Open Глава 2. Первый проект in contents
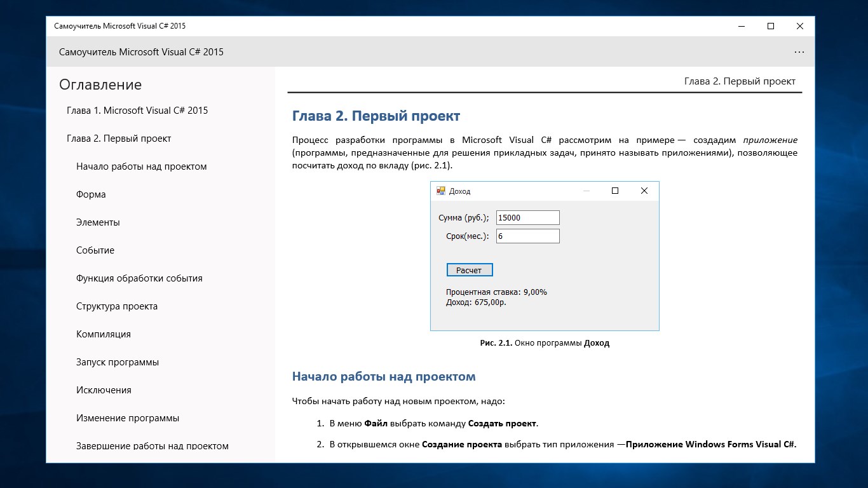 (119, 139)
